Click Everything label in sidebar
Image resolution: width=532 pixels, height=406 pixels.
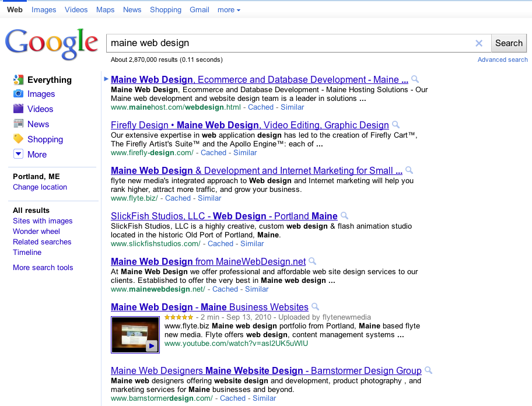point(50,80)
